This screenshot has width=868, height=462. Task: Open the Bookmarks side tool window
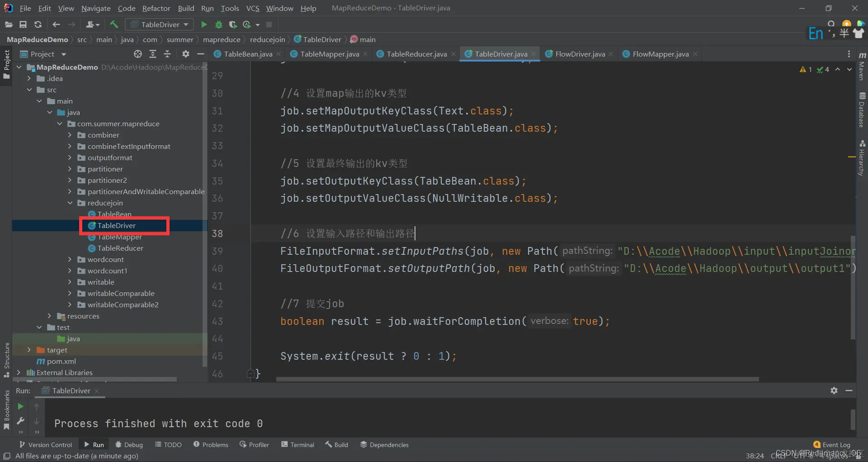coord(7,410)
